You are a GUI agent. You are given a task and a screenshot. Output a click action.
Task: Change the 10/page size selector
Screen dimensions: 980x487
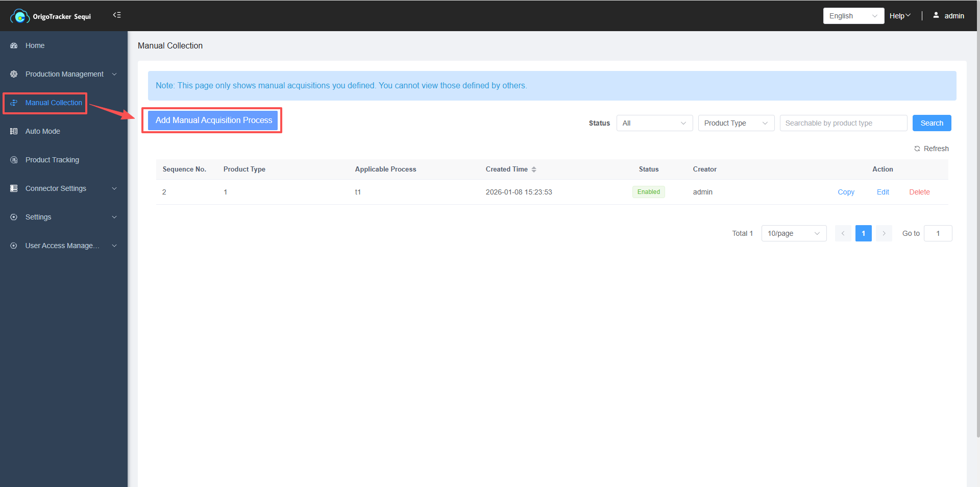tap(793, 233)
